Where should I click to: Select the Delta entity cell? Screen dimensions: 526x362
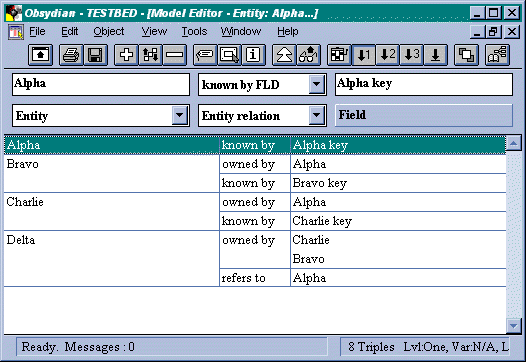pos(111,258)
